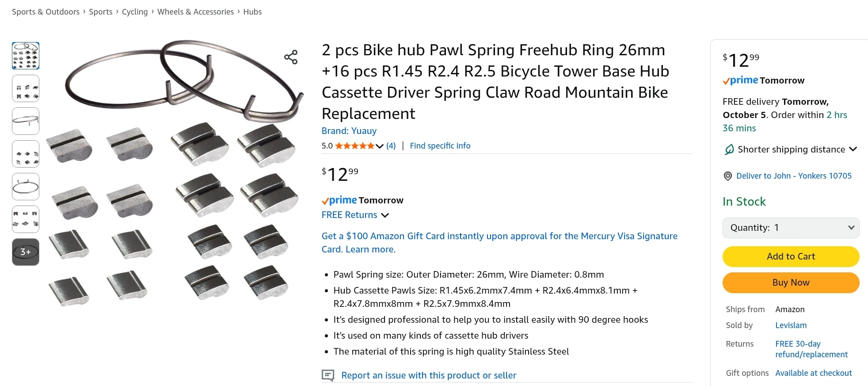Navigate to Cycling breadcrumb
The height and width of the screenshot is (386, 868).
coord(135,12)
